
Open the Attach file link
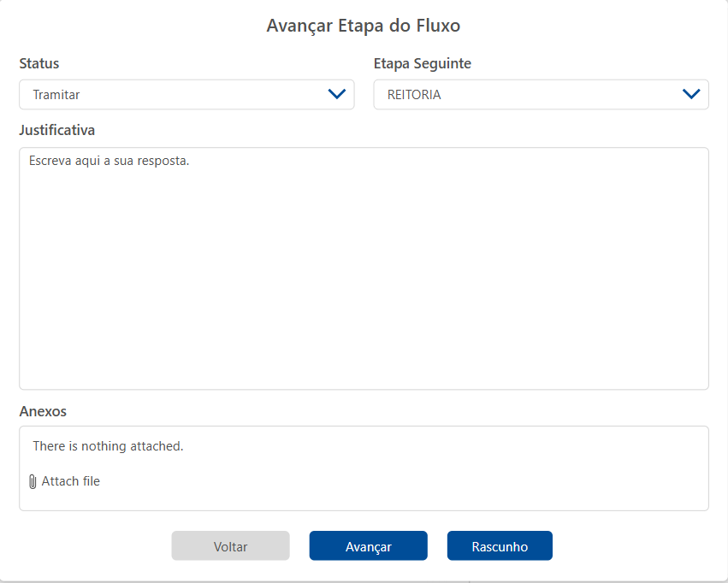(71, 482)
